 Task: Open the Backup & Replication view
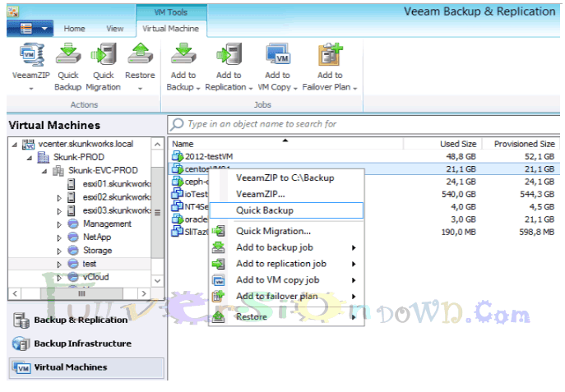click(86, 320)
